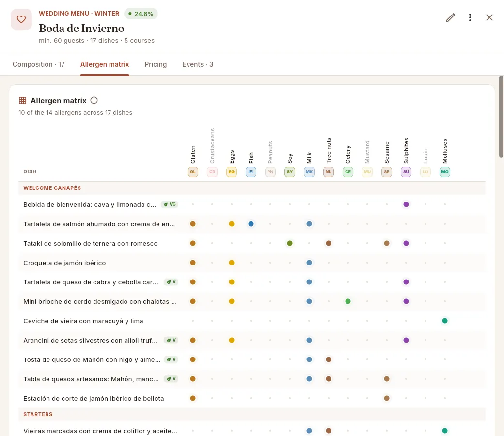Select dish Tabla de quesos artesanos
The height and width of the screenshot is (436, 504).
[x=91, y=379]
